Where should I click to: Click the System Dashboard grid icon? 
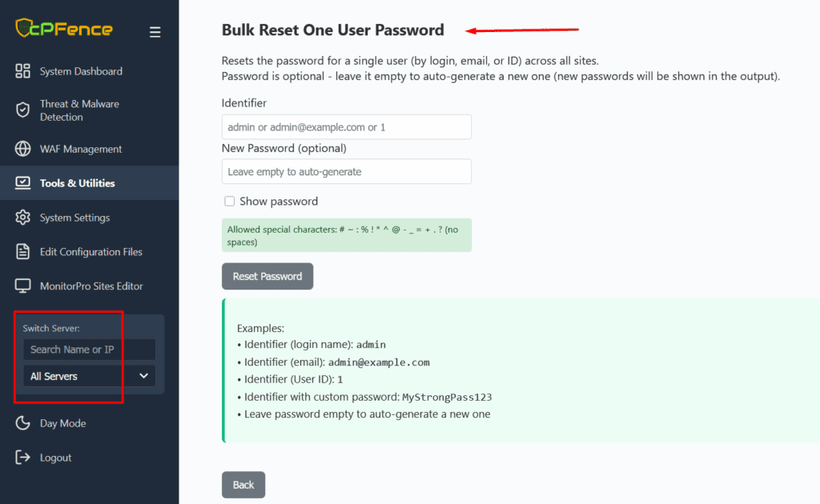click(23, 71)
